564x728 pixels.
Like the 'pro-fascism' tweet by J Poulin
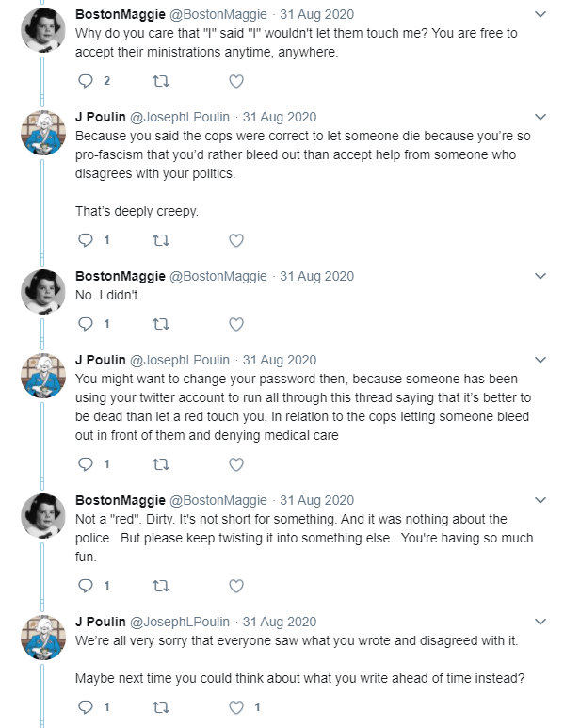[236, 240]
